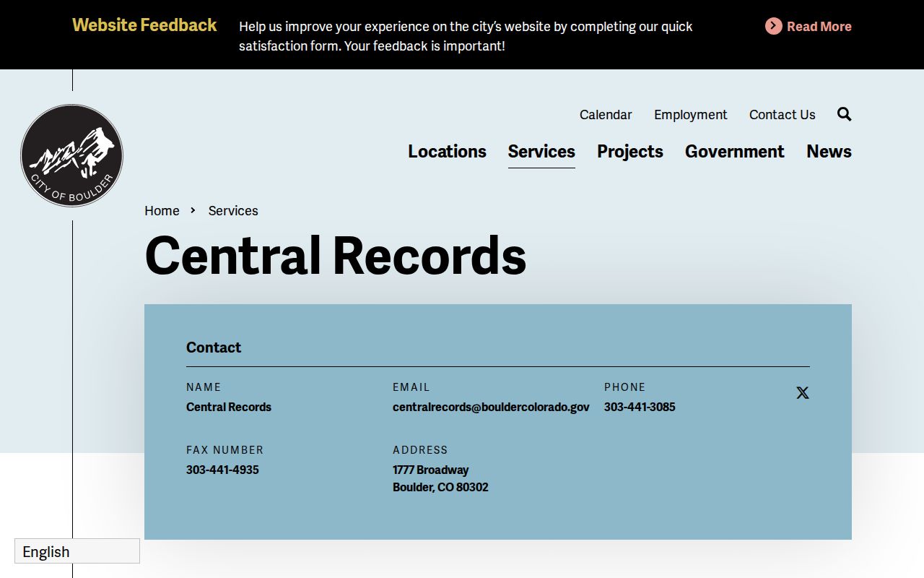Open the search magnifier icon
Image resolution: width=924 pixels, height=578 pixels.
[844, 114]
